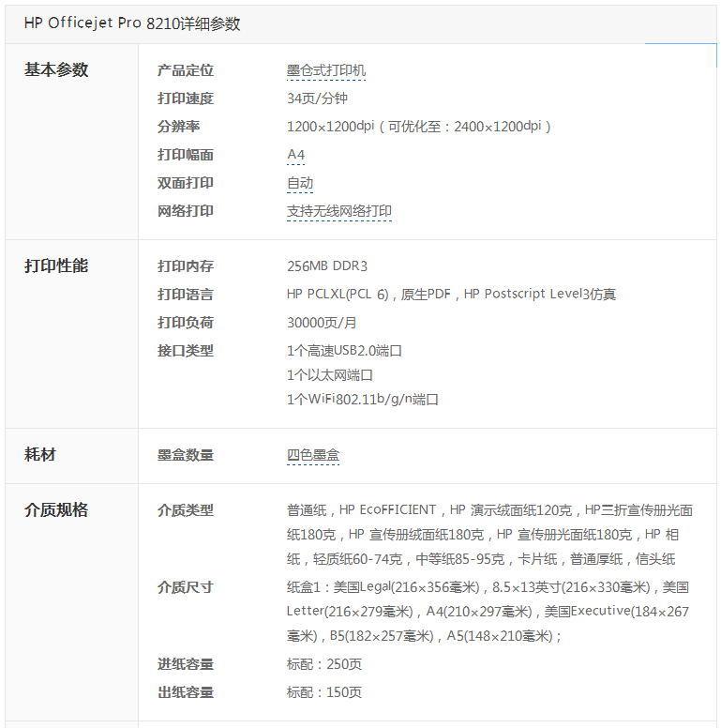
Task: Click the 30000页/月 duty cycle value
Action: click(322, 323)
